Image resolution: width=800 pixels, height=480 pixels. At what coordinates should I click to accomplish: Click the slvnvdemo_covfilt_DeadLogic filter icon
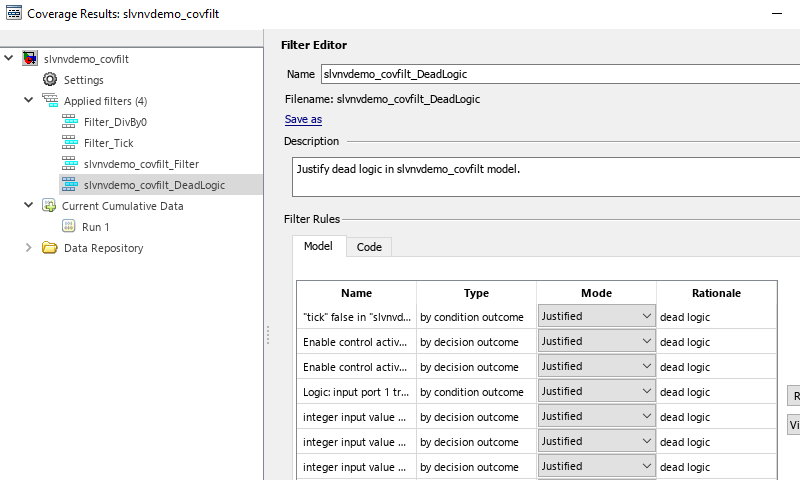69,185
